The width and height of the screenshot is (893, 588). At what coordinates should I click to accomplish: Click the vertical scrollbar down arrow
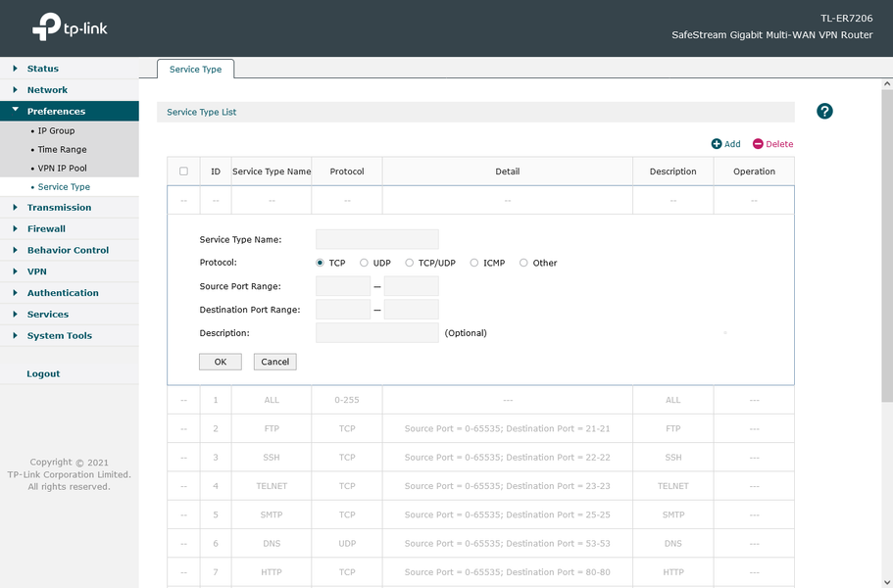coord(887,582)
